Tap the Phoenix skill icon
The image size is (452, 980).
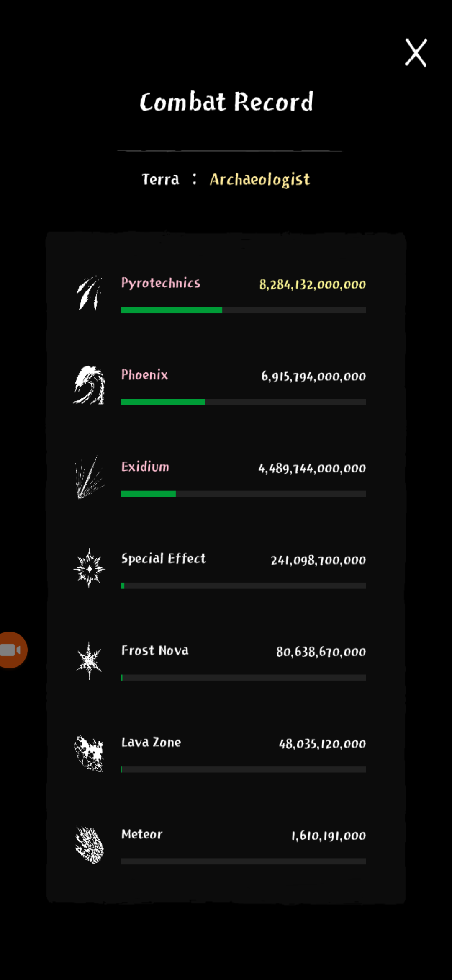[89, 385]
